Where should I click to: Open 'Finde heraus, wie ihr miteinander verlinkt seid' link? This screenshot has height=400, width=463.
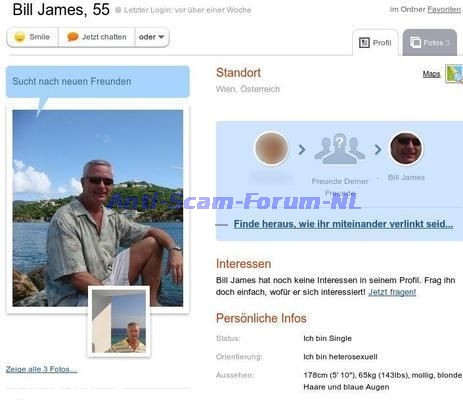click(343, 224)
